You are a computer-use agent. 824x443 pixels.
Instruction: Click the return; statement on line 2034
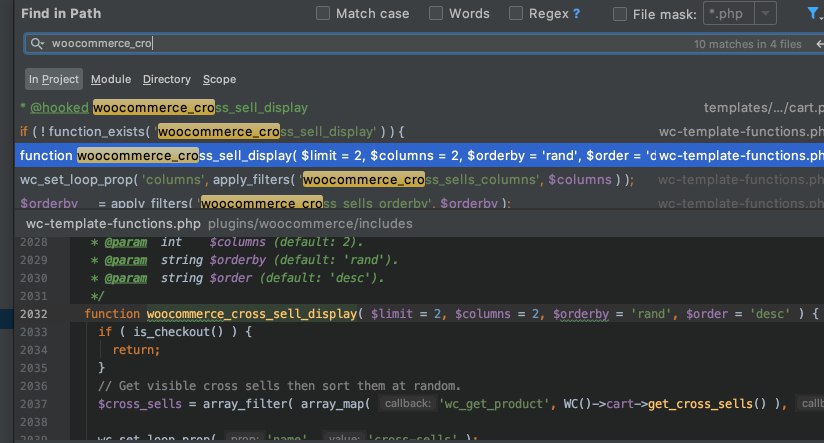[x=136, y=349]
